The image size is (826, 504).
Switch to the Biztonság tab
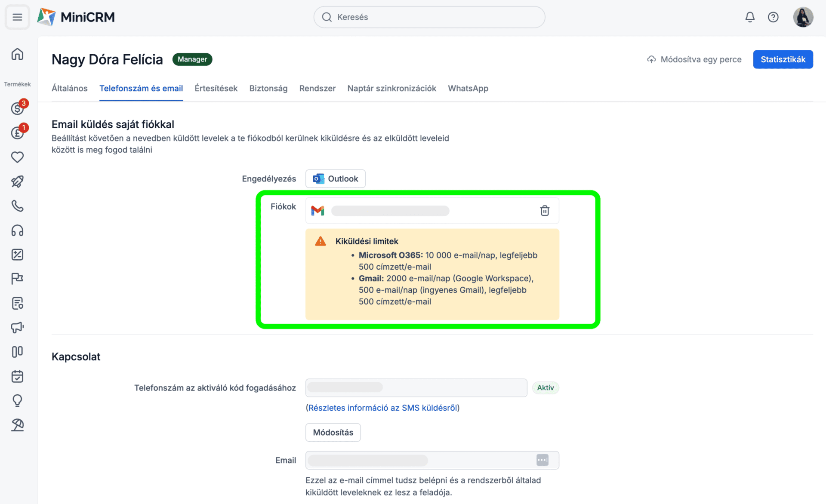[x=268, y=88]
